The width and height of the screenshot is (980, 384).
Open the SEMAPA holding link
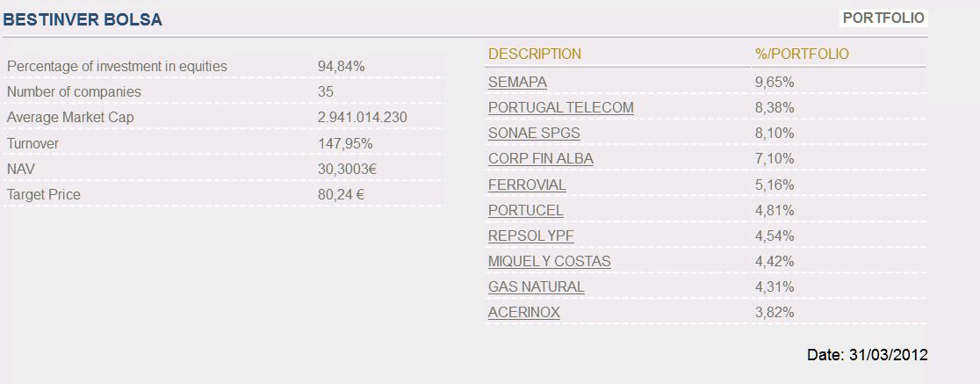tap(517, 82)
